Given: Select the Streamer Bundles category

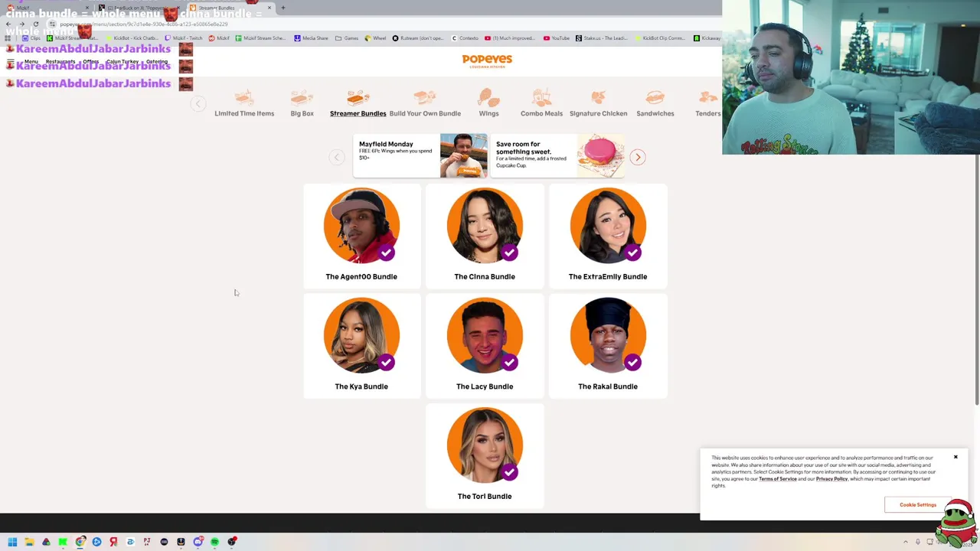Looking at the screenshot, I should 358,103.
